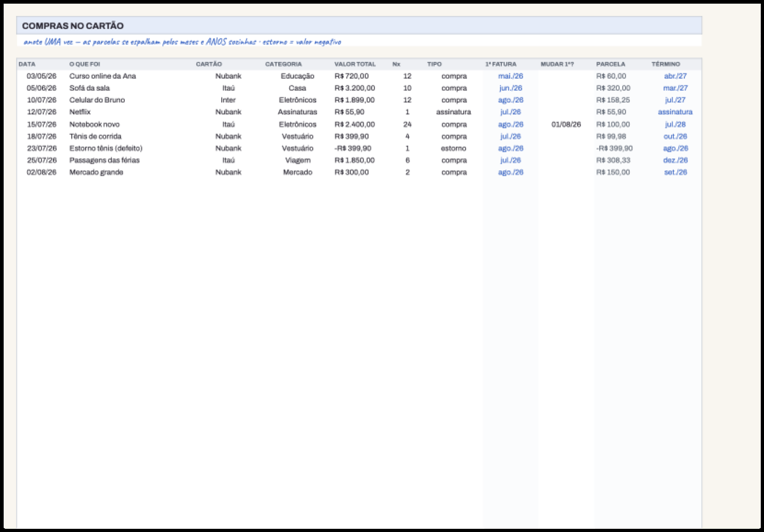Viewport: 764px width, 532px height.
Task: Select the jul./27 end date cell
Action: click(x=675, y=100)
